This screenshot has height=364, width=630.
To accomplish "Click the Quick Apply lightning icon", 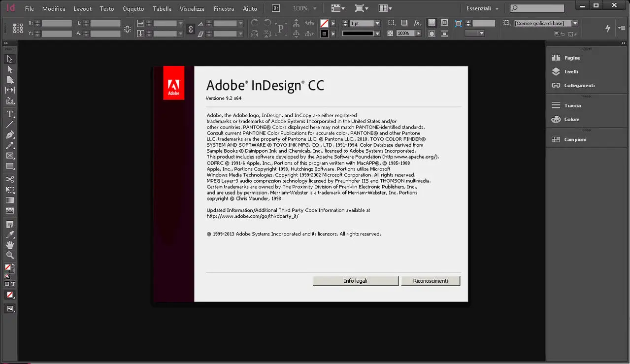I will click(608, 29).
